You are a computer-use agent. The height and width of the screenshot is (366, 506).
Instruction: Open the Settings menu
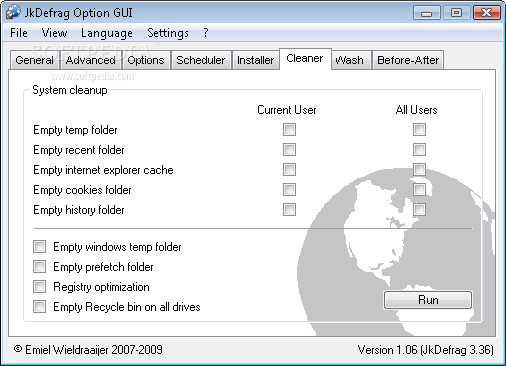coord(168,33)
